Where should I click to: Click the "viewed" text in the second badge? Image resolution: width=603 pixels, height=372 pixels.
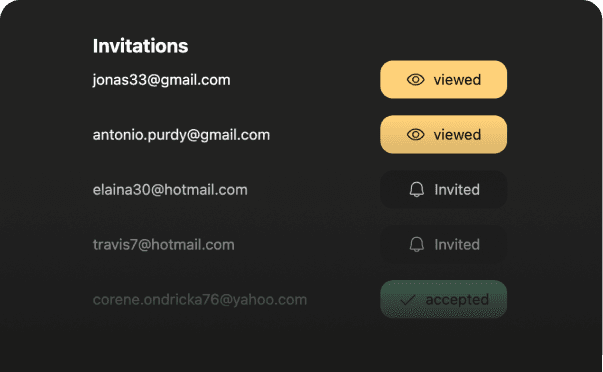point(457,135)
